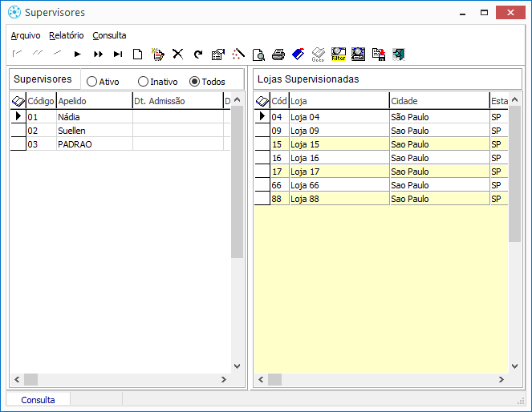Open the Relatório menu
This screenshot has width=532, height=412.
[x=67, y=35]
